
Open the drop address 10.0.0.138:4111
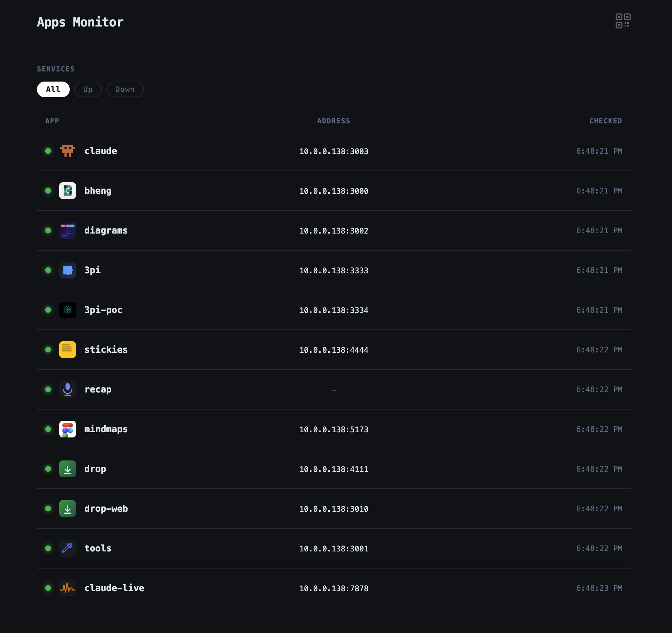(334, 469)
